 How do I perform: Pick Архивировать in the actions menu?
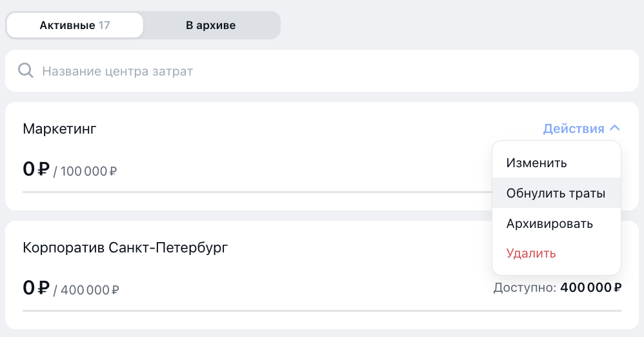pyautogui.click(x=550, y=223)
